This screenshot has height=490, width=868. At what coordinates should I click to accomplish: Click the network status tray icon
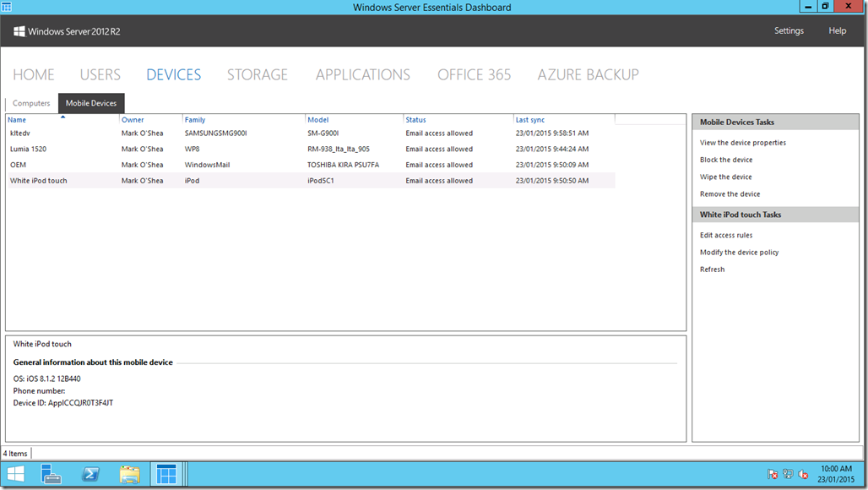[x=788, y=475]
